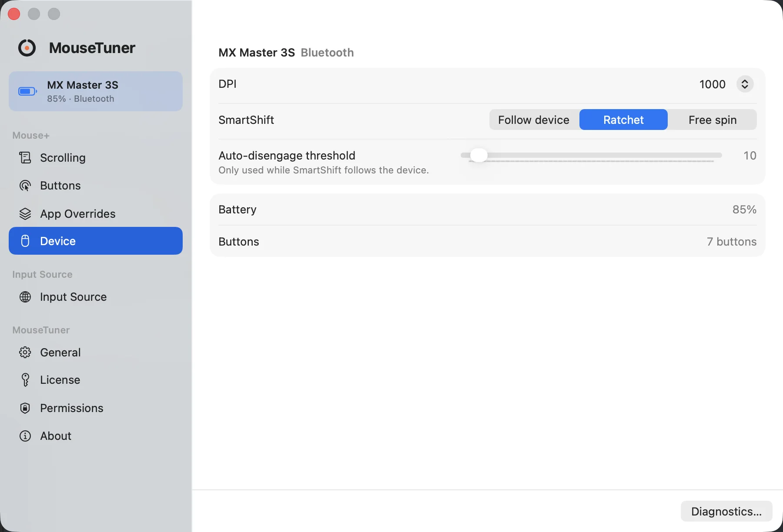This screenshot has width=783, height=532.
Task: Open the Buttons settings page
Action: tap(96, 186)
